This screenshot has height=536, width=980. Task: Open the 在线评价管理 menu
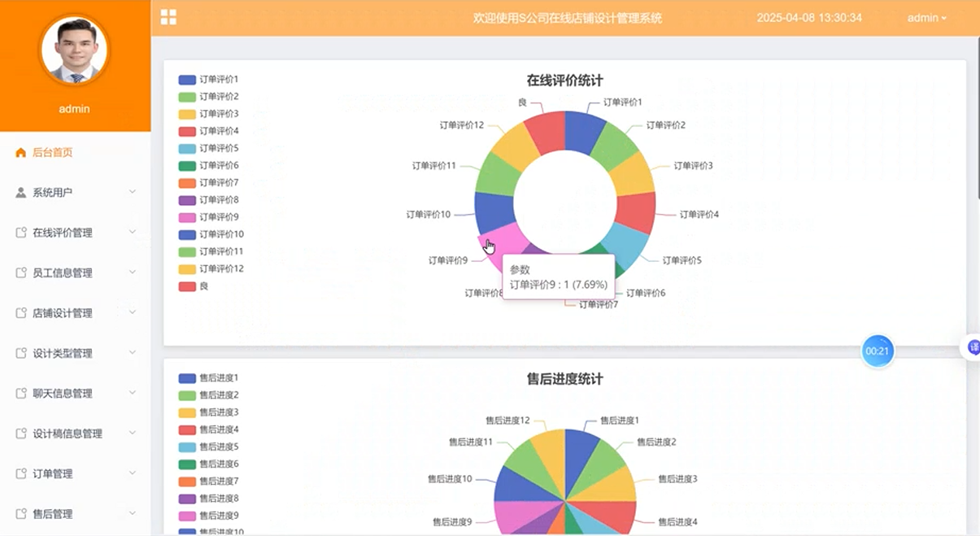click(75, 233)
